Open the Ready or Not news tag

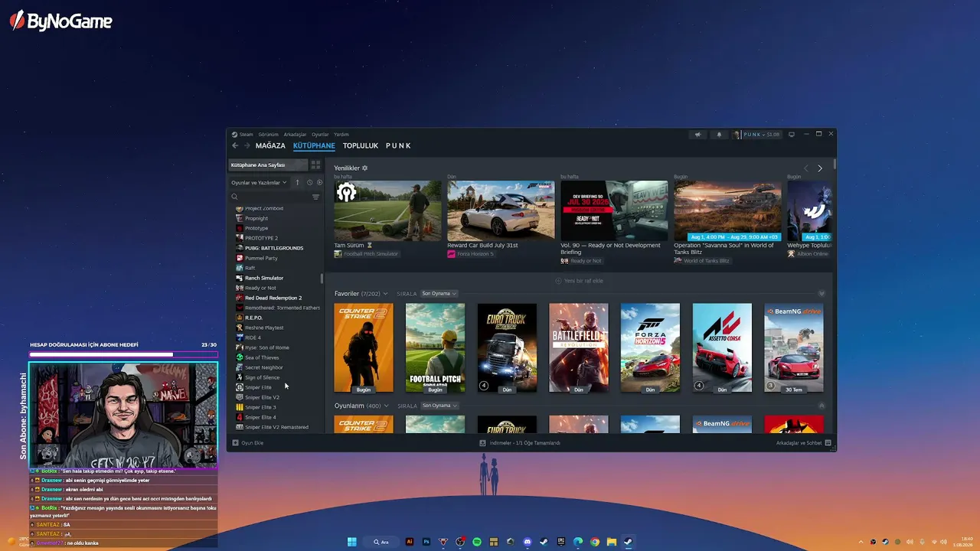(581, 261)
